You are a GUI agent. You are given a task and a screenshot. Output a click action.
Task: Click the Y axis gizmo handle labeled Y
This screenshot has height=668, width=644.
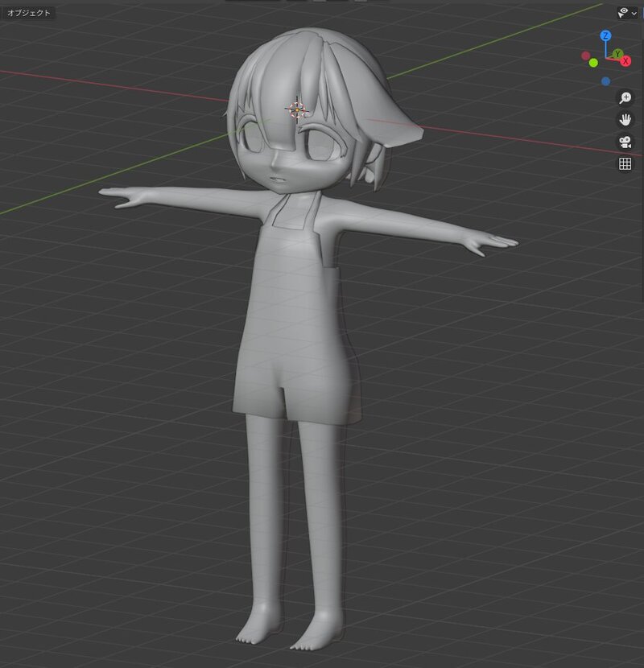click(617, 54)
